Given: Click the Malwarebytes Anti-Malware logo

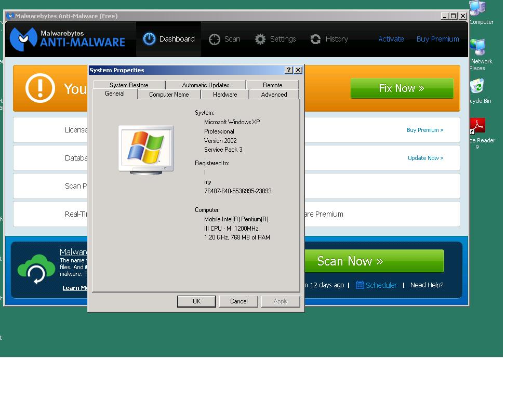Looking at the screenshot, I should [68, 38].
